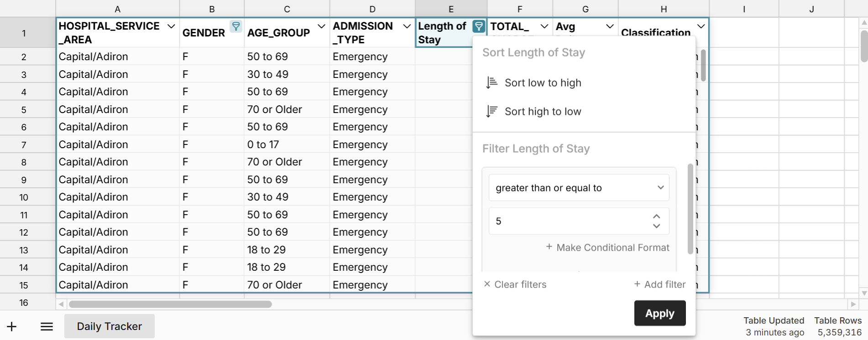Click the GENDER column filter icon

pyautogui.click(x=235, y=26)
